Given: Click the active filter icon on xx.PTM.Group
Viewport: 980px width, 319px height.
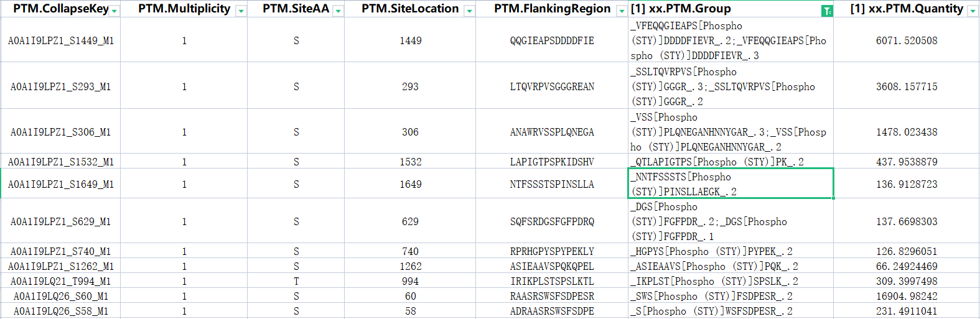Looking at the screenshot, I should pos(826,11).
